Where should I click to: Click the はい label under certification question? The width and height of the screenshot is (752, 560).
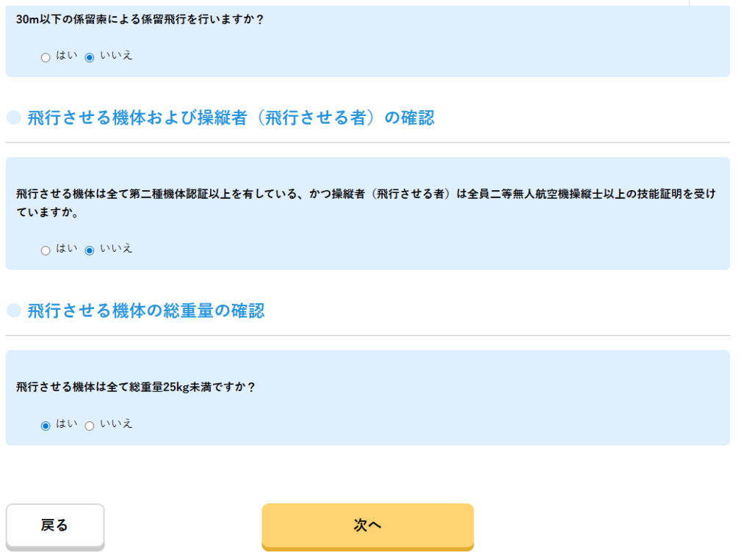(67, 249)
